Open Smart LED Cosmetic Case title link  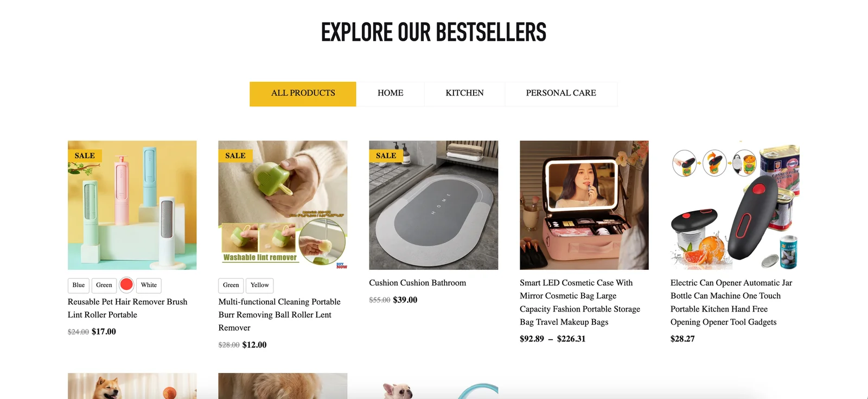(580, 302)
